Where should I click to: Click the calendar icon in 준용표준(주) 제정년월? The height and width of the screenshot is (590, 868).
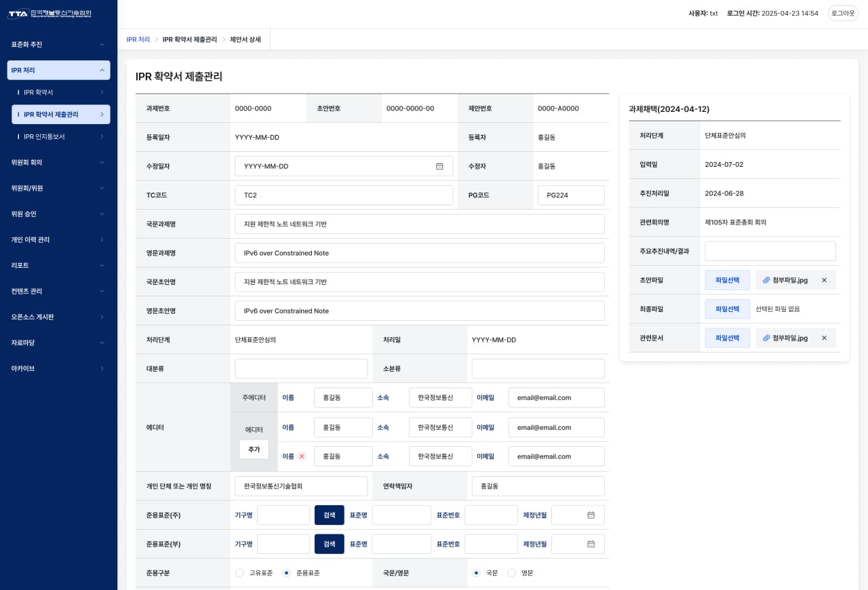[x=591, y=515]
